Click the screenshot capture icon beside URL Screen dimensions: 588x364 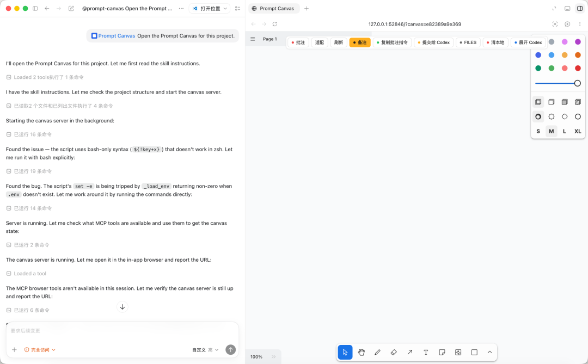(x=555, y=24)
